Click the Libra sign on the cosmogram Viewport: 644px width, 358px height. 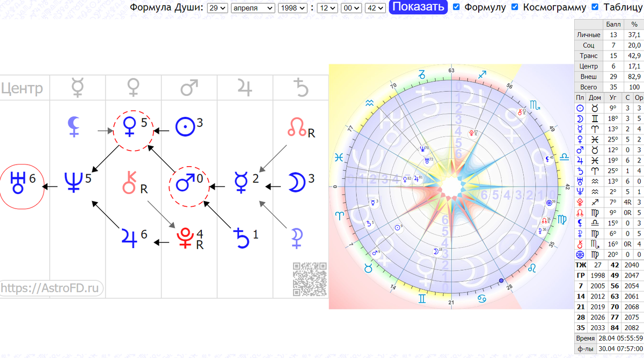click(564, 157)
